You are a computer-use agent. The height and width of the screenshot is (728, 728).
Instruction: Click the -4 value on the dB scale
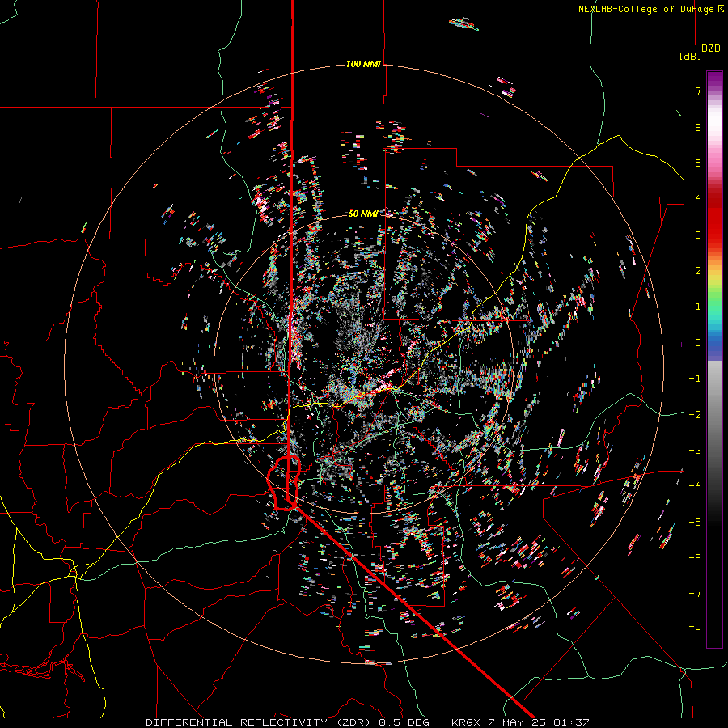tap(695, 486)
